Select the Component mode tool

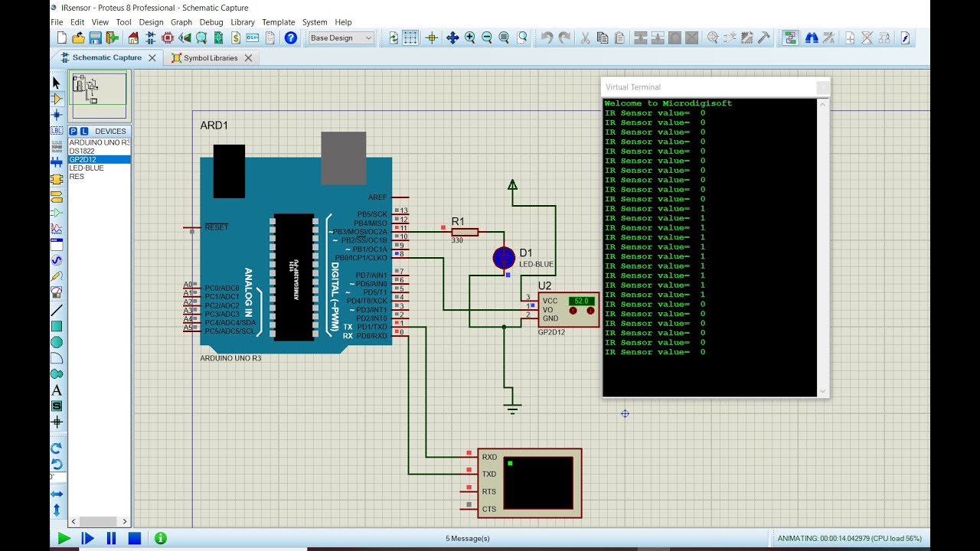pos(56,99)
